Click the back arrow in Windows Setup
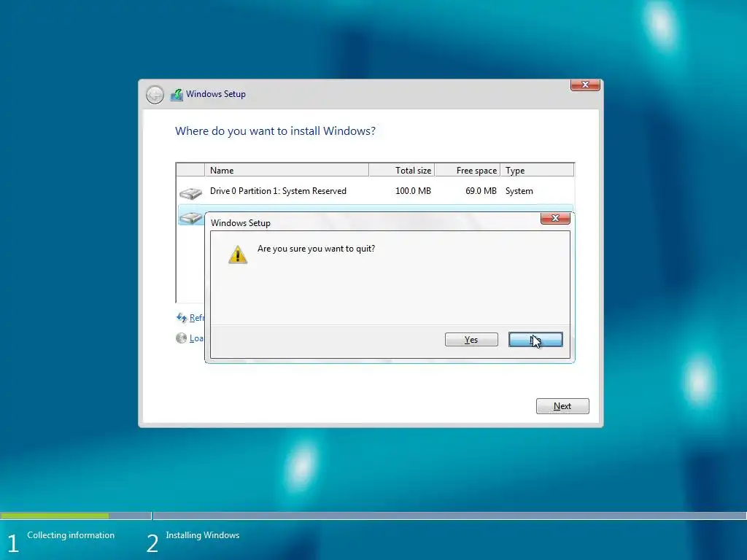Viewport: 747px width, 560px height. point(155,95)
